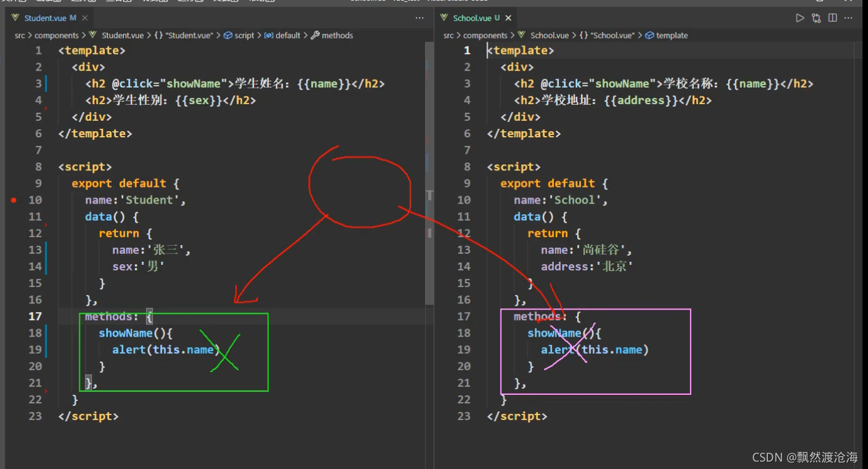Open more actions menu of Student.vue editor group
This screenshot has height=469, width=868.
420,18
